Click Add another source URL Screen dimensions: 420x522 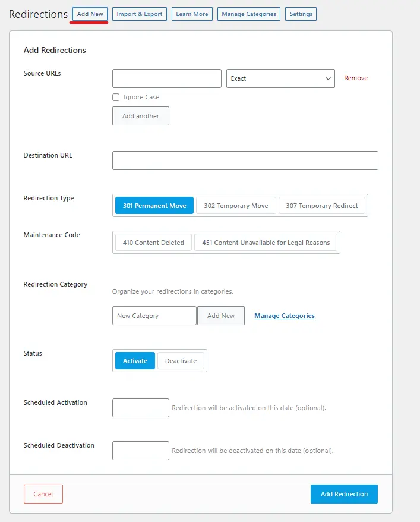pyautogui.click(x=140, y=116)
